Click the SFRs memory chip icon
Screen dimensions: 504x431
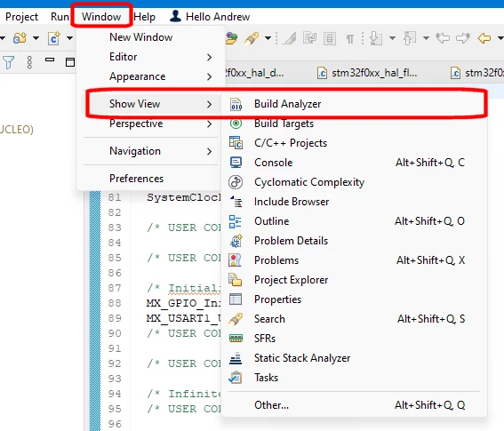pyautogui.click(x=236, y=338)
